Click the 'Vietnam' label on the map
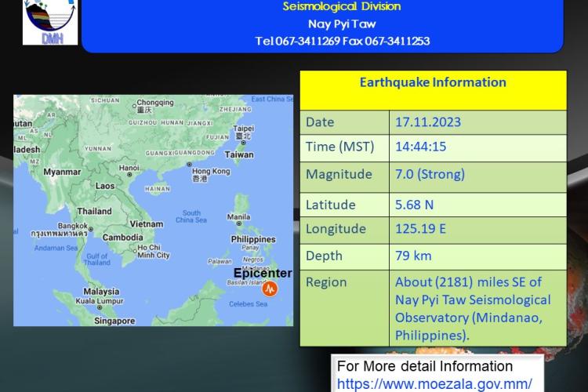The width and height of the screenshot is (588, 392). tap(147, 224)
